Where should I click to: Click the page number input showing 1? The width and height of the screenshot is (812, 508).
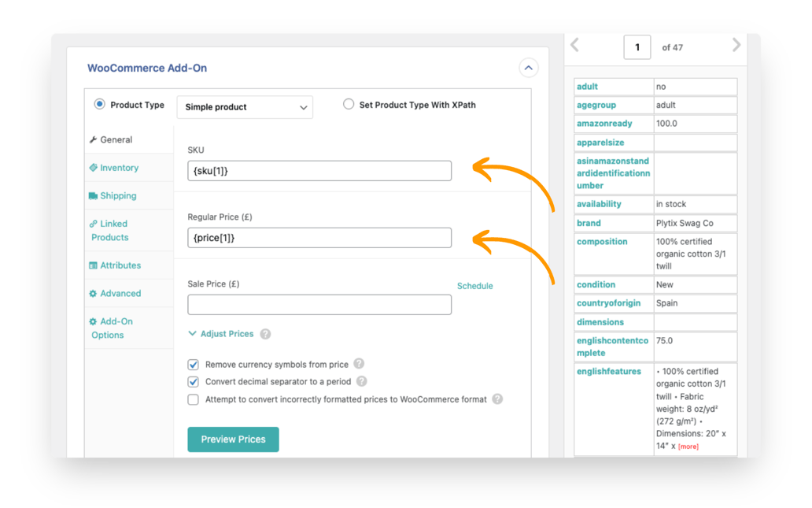pyautogui.click(x=637, y=46)
